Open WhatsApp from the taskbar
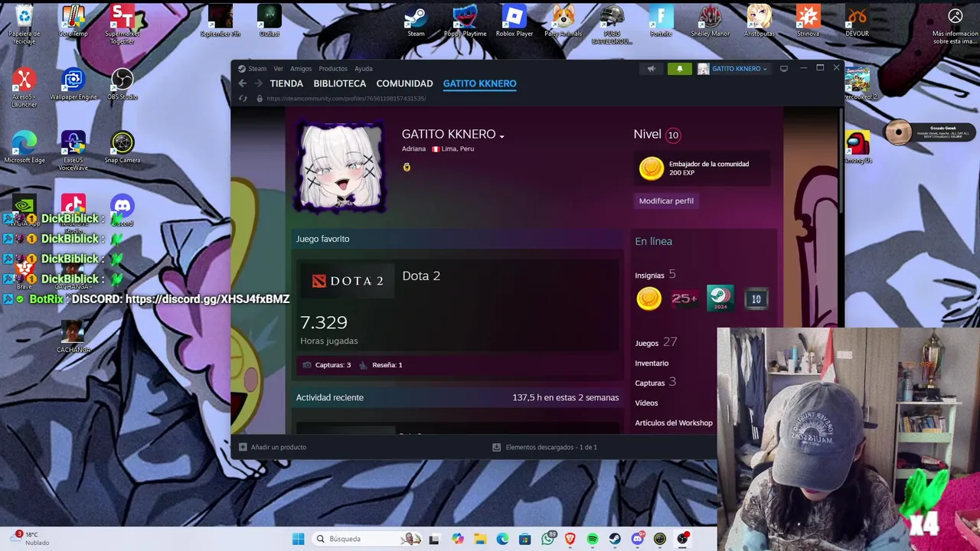The image size is (980, 551). point(547,539)
